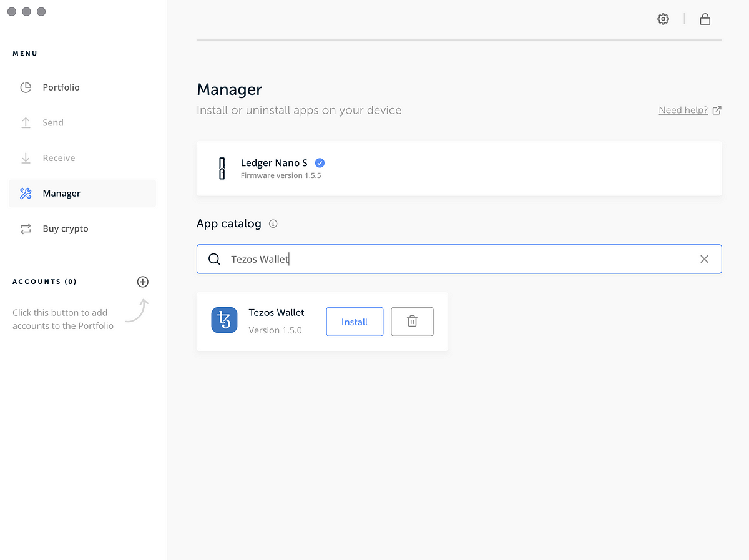Clear the Tezos Wallet search text
Viewport: 749px width, 560px height.
point(704,259)
